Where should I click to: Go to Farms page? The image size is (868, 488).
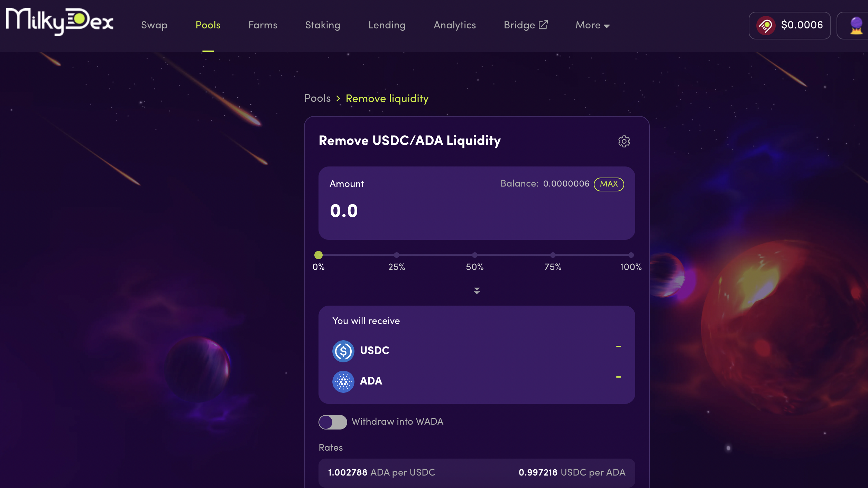click(263, 25)
